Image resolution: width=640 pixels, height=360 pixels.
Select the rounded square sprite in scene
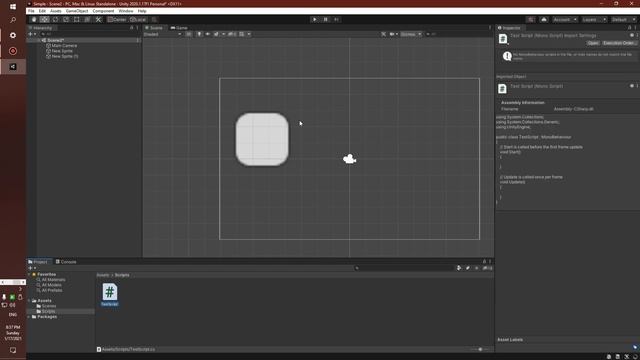point(262,140)
